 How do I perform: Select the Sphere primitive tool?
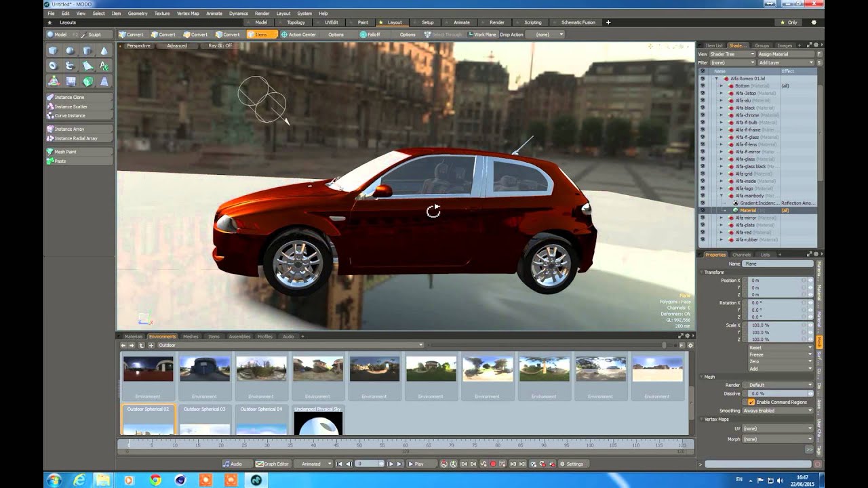[70, 51]
